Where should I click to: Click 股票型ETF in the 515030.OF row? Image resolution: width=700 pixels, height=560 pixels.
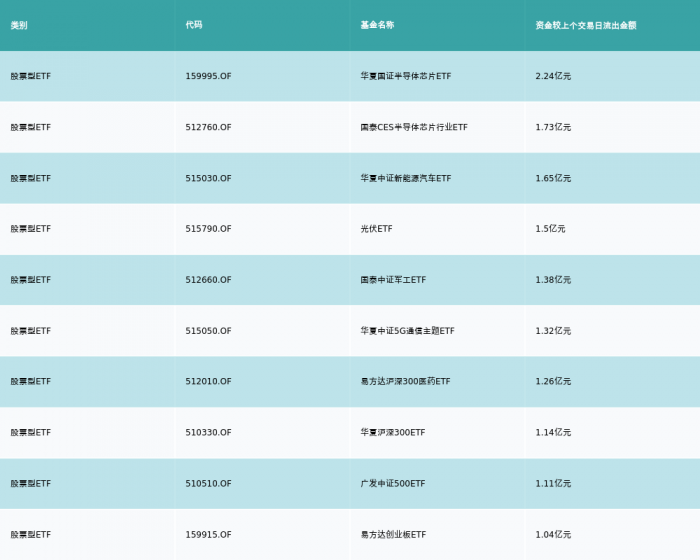click(x=31, y=178)
